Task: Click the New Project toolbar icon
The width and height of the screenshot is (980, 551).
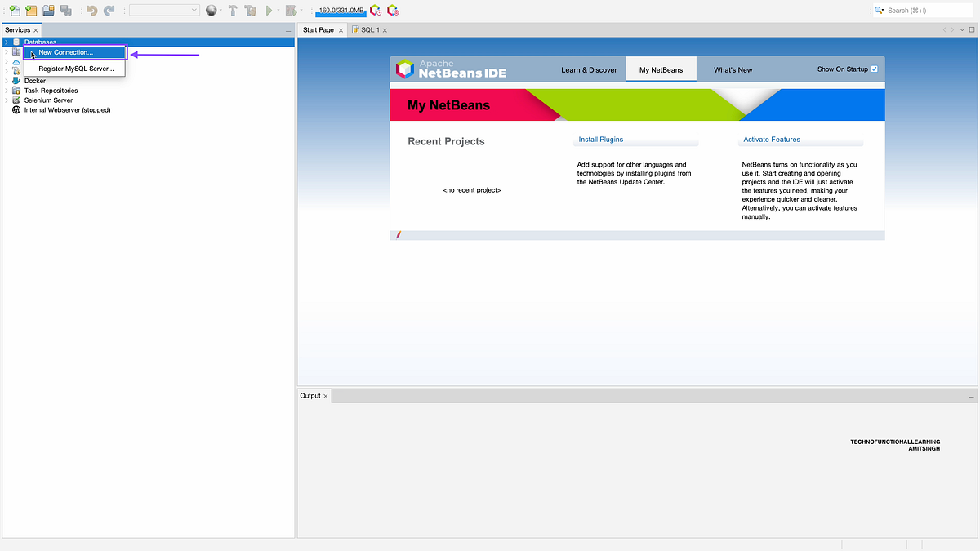Action: coord(30,10)
